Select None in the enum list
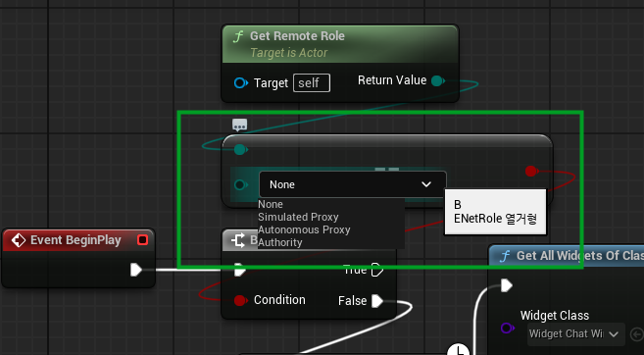The width and height of the screenshot is (644, 355). click(271, 204)
